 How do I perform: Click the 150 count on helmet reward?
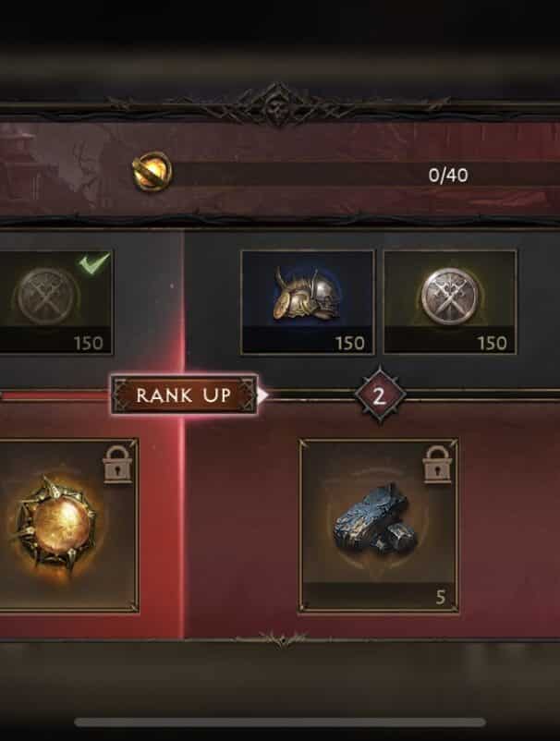350,343
